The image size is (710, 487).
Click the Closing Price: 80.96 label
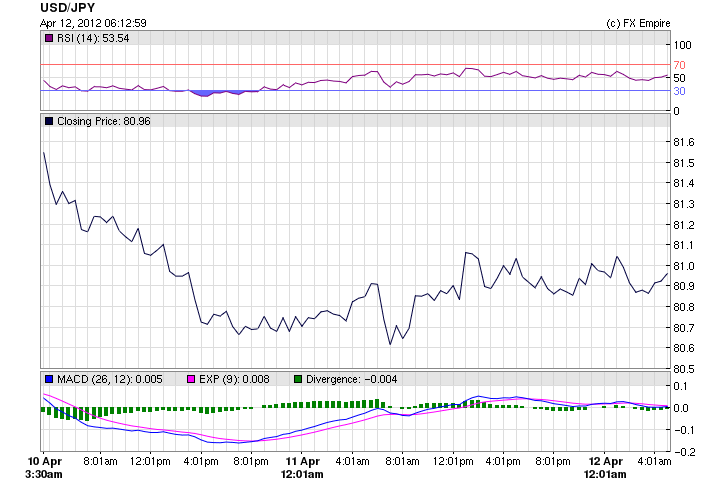click(x=104, y=121)
